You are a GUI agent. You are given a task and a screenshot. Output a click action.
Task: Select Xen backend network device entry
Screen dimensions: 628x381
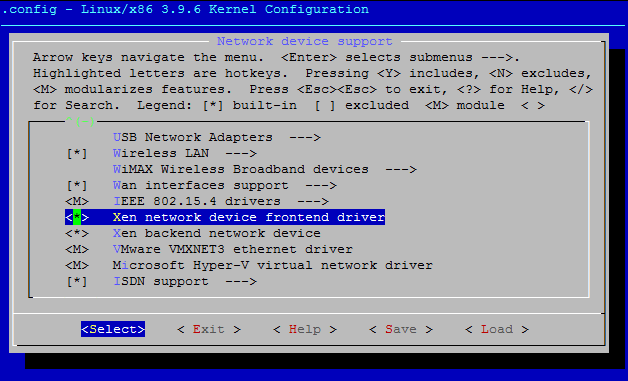coord(217,234)
